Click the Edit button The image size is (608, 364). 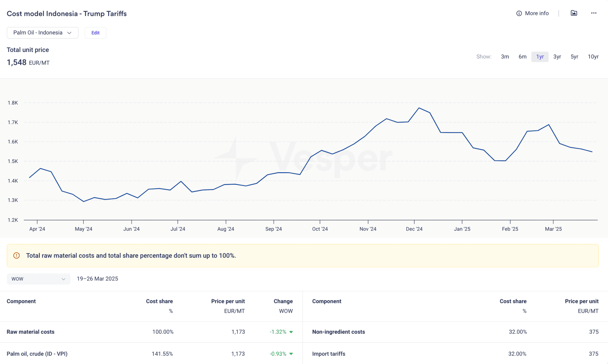click(95, 33)
